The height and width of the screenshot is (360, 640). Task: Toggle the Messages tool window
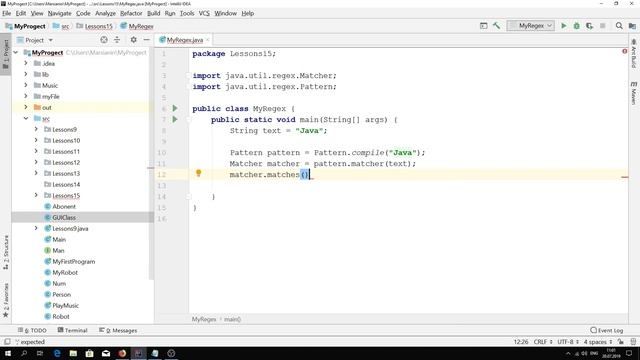coord(118,330)
